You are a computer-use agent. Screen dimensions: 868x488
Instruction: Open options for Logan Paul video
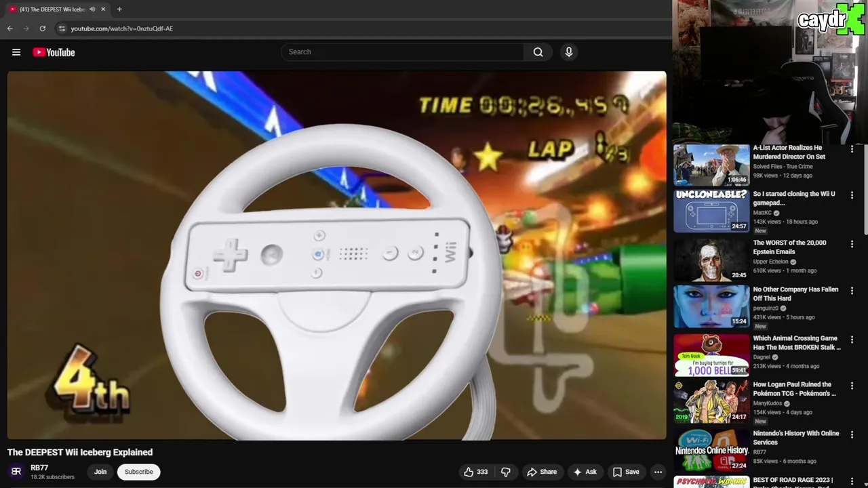(x=852, y=385)
